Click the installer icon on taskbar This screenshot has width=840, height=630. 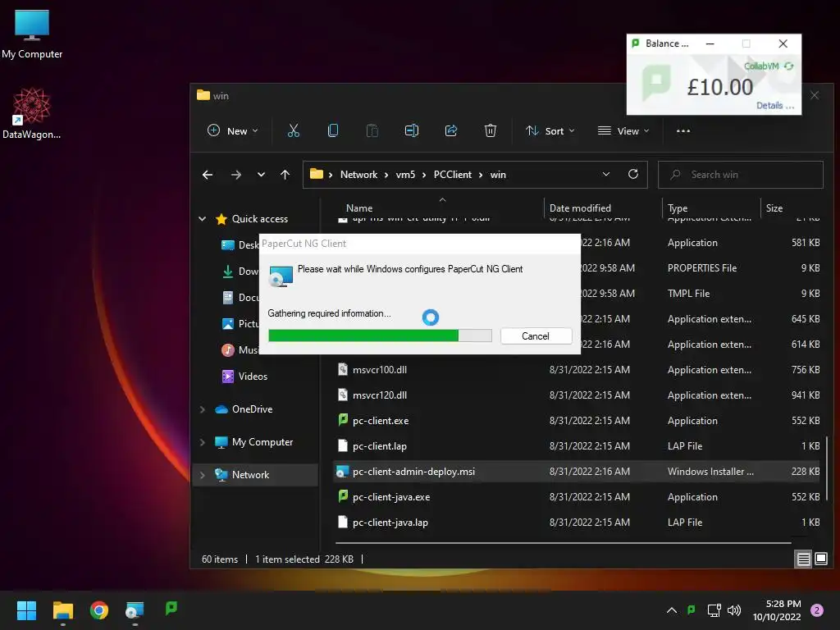coord(135,610)
